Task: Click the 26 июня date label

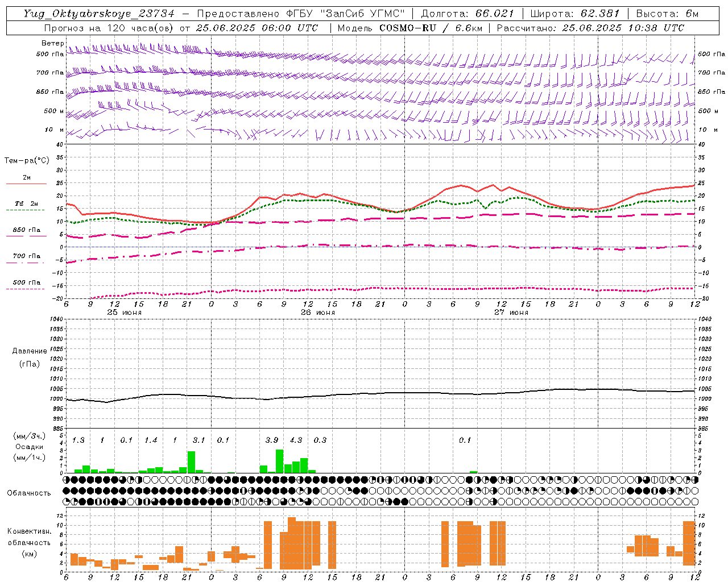Action: point(318,313)
